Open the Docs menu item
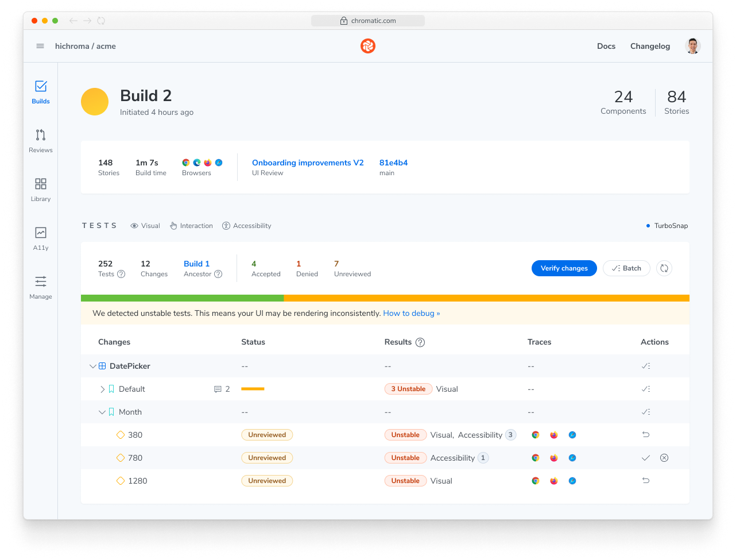 coord(606,46)
